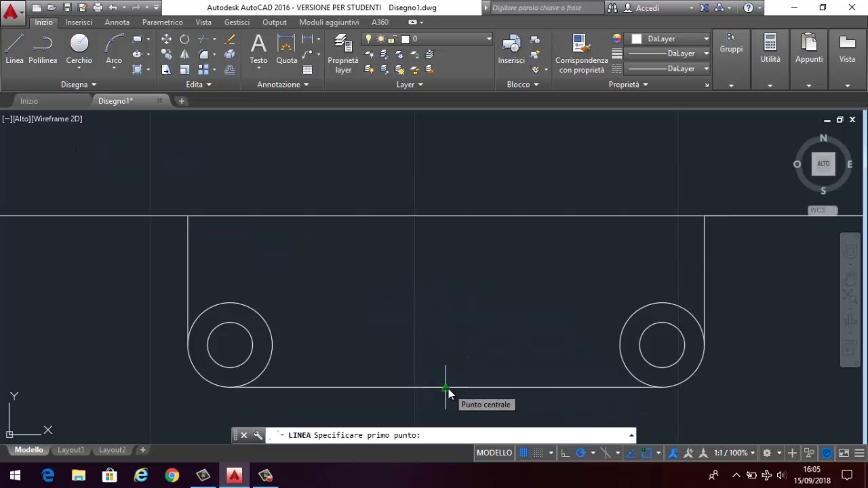Click the ALTO face of ViewCube
The image size is (868, 488).
[x=823, y=163]
